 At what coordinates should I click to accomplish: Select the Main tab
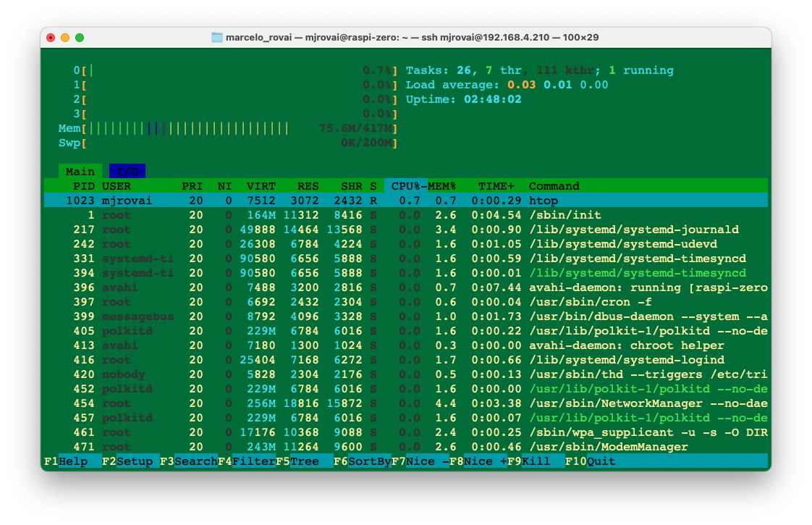(80, 172)
